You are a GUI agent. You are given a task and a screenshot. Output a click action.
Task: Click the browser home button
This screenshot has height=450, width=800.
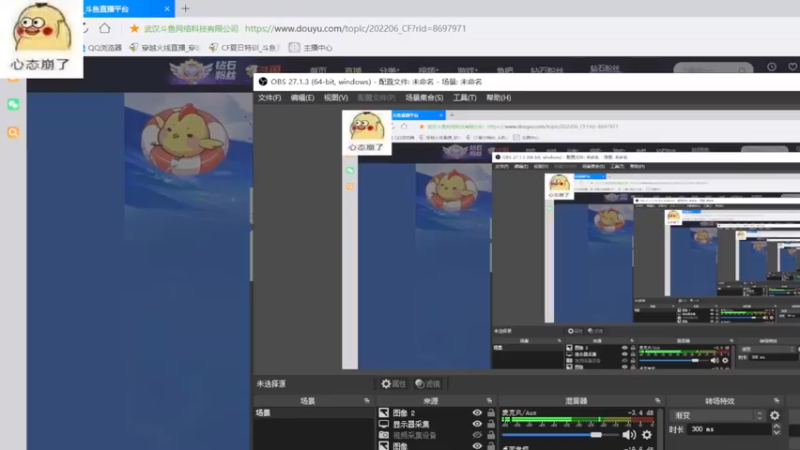105,28
